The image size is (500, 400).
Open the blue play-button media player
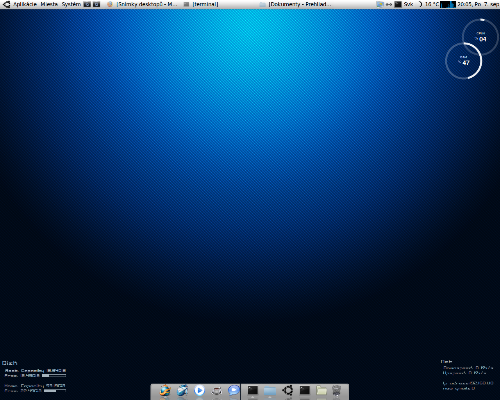point(199,390)
